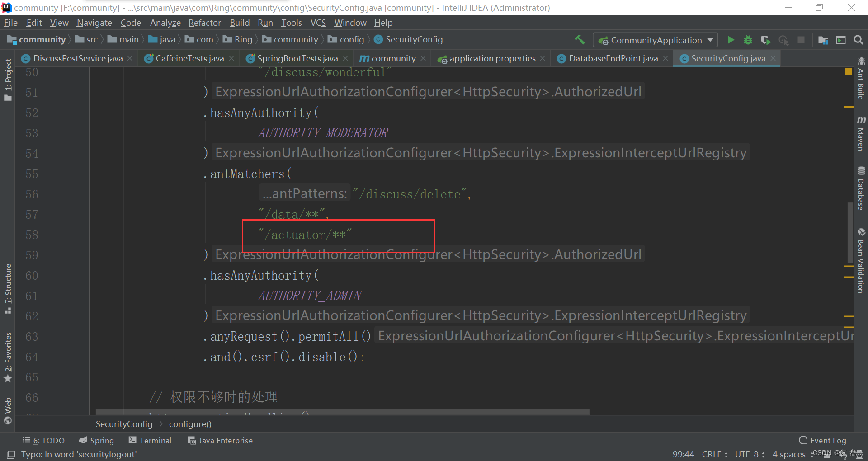Open the Maven side panel
The width and height of the screenshot is (868, 461).
(861, 133)
